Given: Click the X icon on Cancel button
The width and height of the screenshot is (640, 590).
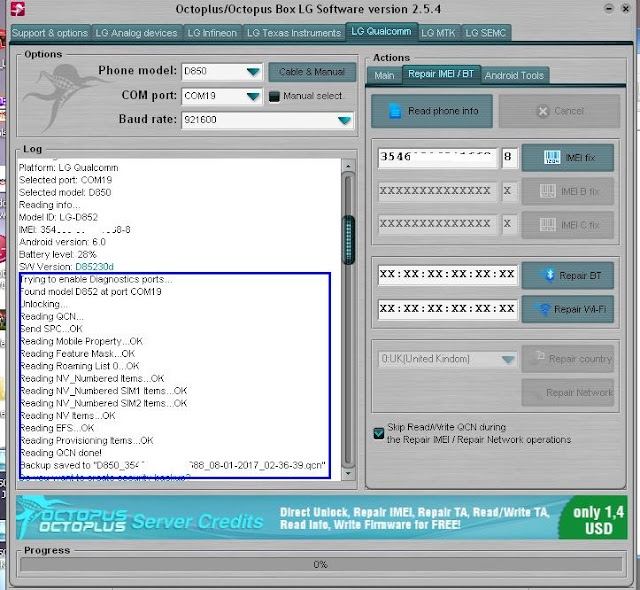Looking at the screenshot, I should tap(543, 111).
